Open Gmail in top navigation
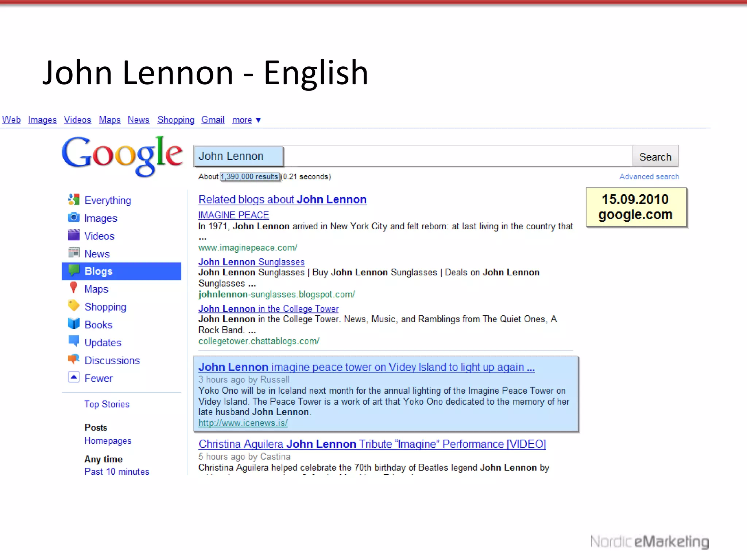Screen dimensions: 747x560 click(x=213, y=120)
